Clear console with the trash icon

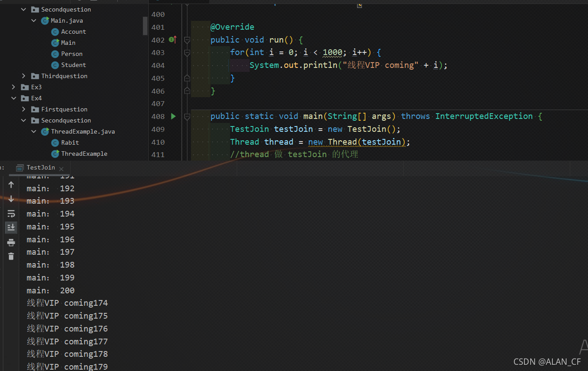(11, 256)
